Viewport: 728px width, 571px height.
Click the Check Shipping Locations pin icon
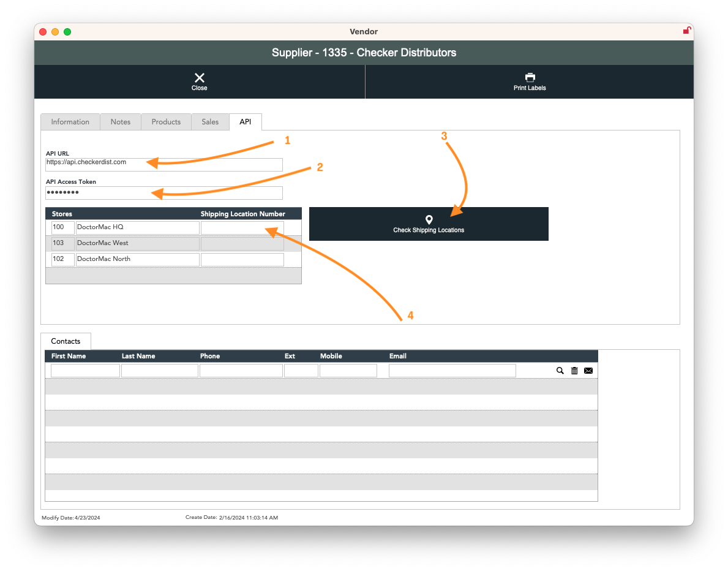429,220
